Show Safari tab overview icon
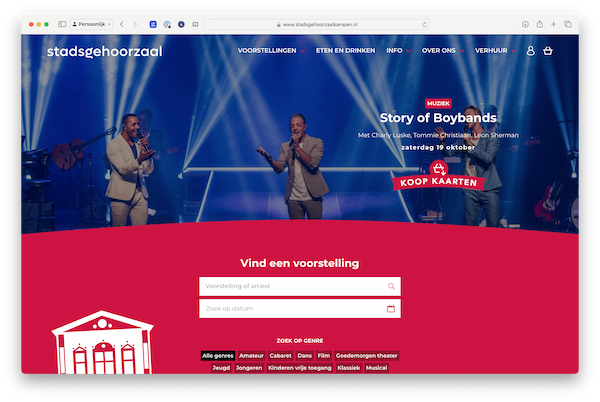600x402 pixels. [x=568, y=24]
